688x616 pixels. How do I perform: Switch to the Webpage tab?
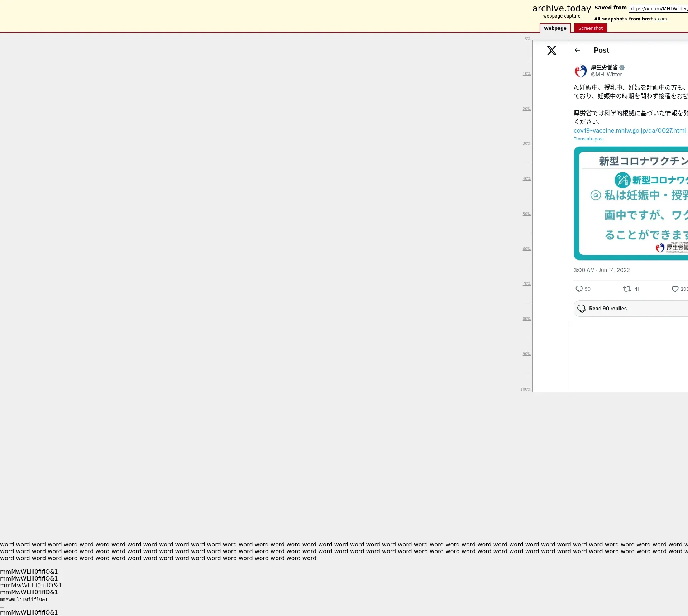click(x=555, y=28)
